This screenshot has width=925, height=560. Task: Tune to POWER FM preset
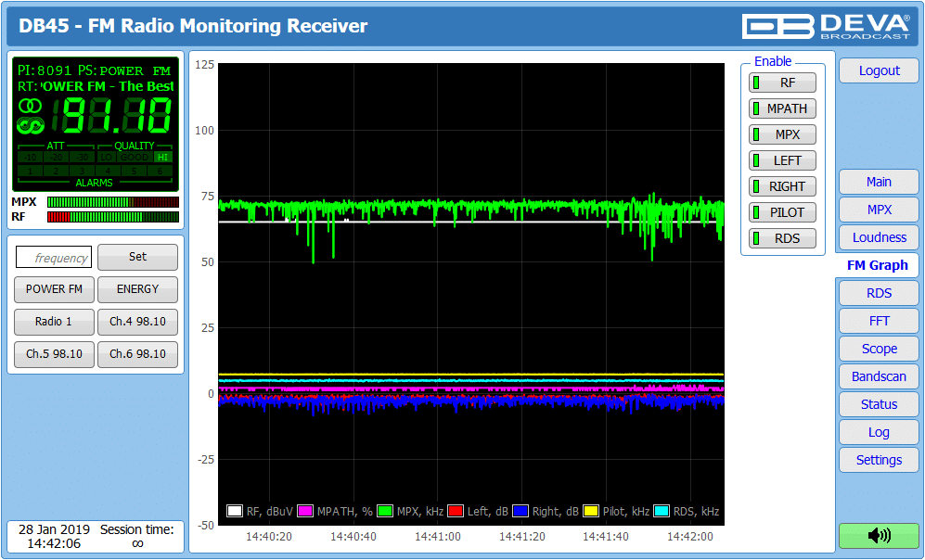point(54,289)
